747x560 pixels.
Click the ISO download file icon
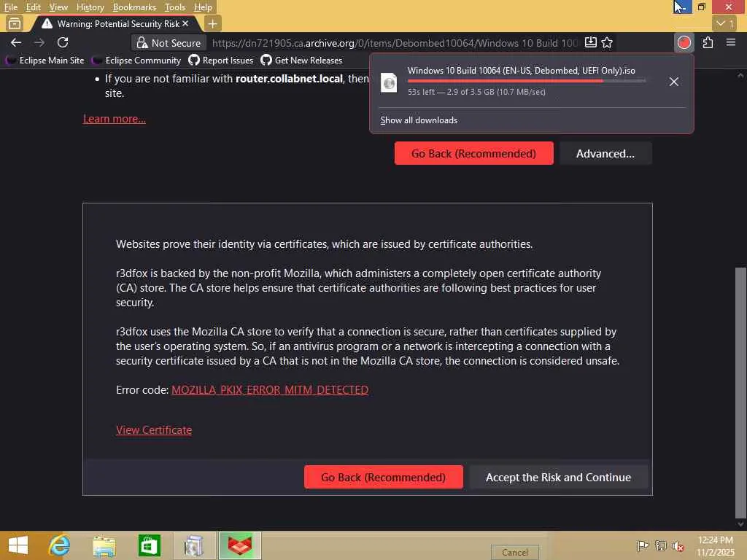click(x=389, y=82)
